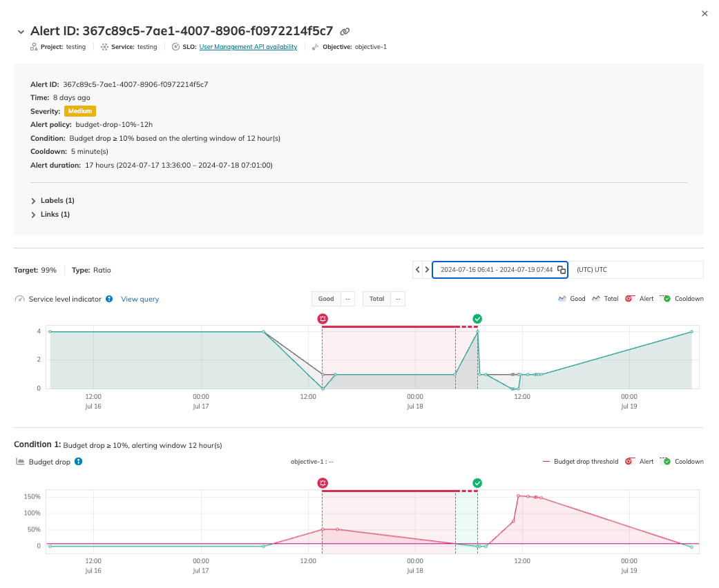The width and height of the screenshot is (719, 588).
Task: Go to next time range arrow
Action: click(x=427, y=269)
